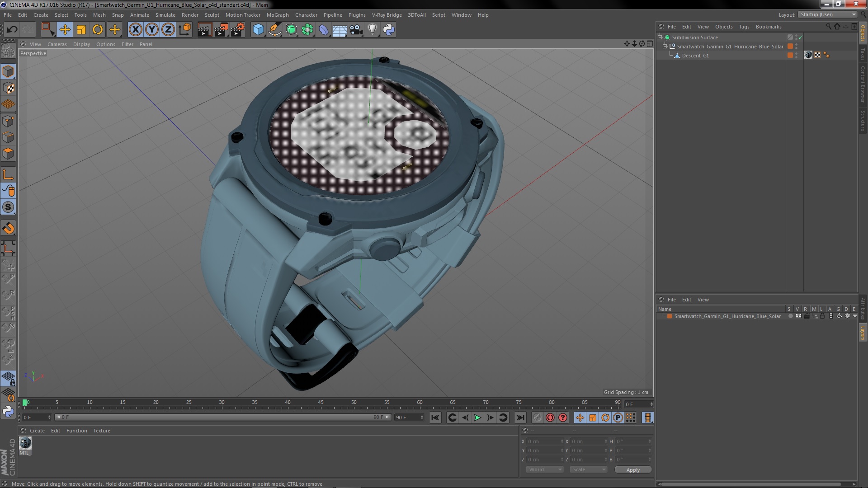Viewport: 868px width, 488px height.
Task: Activate the Move tool
Action: [65, 30]
